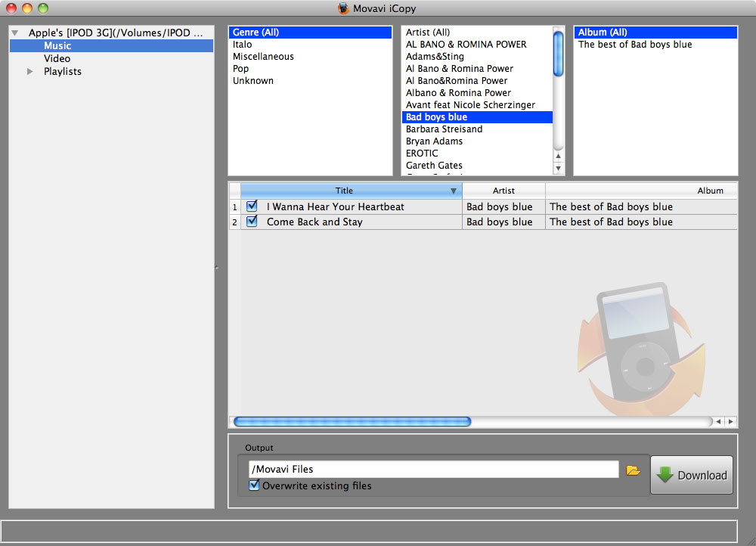Open the output folder browse icon
This screenshot has height=546, width=756.
click(633, 470)
